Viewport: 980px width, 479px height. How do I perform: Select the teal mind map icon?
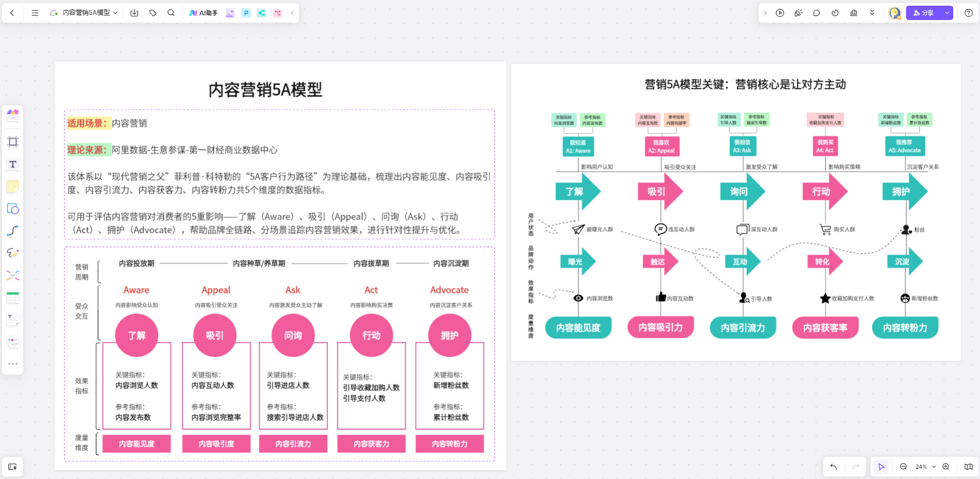pos(262,13)
